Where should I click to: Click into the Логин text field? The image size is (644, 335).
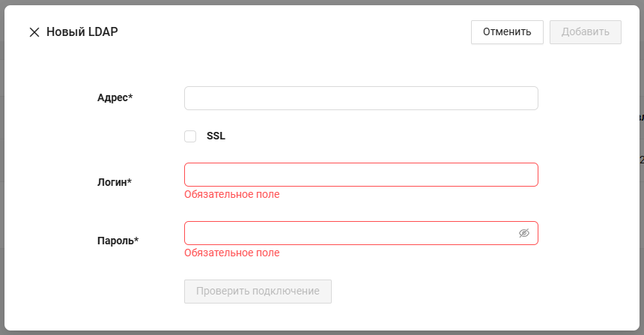pos(361,175)
